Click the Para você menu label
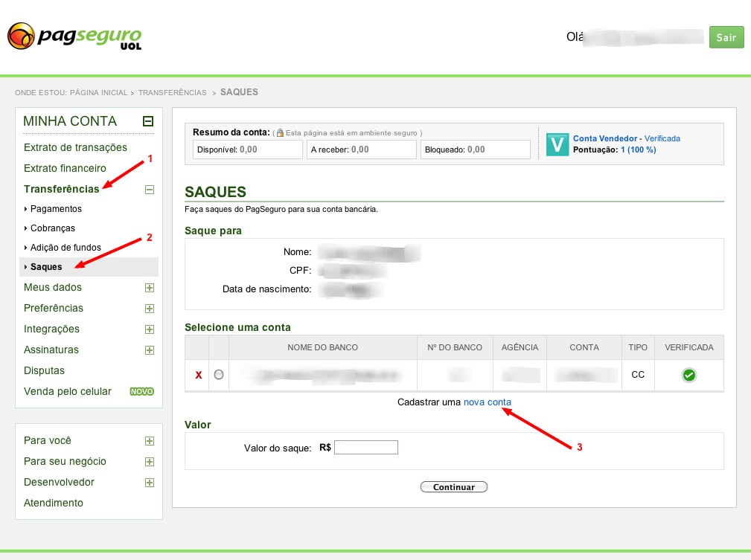Screen dimensions: 751x560 point(48,440)
